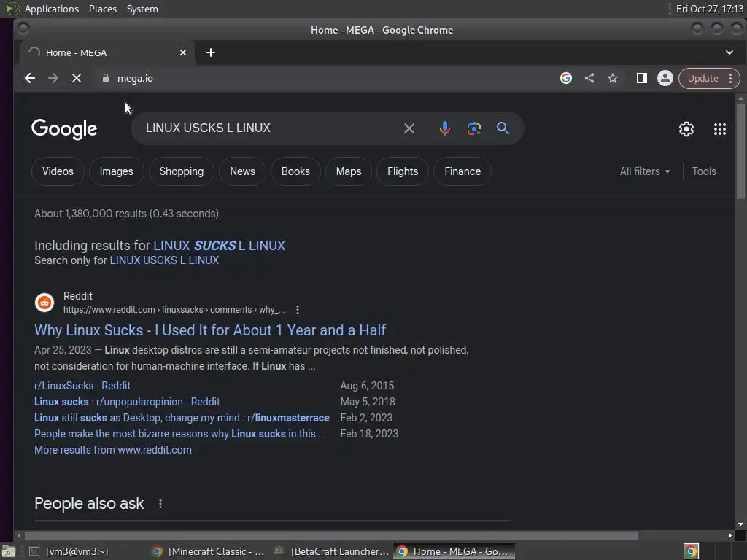The height and width of the screenshot is (560, 747).
Task: Search by voice with the microphone
Action: pyautogui.click(x=444, y=128)
